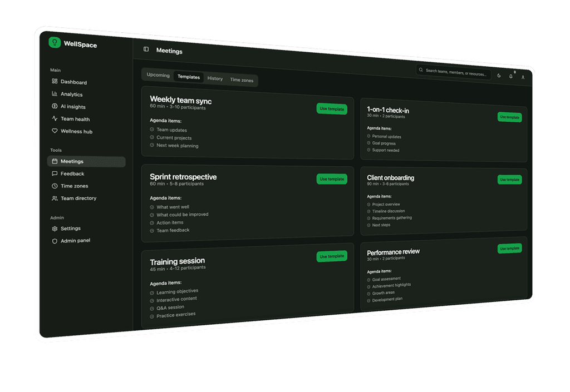Open Team health in the sidebar

pyautogui.click(x=86, y=118)
